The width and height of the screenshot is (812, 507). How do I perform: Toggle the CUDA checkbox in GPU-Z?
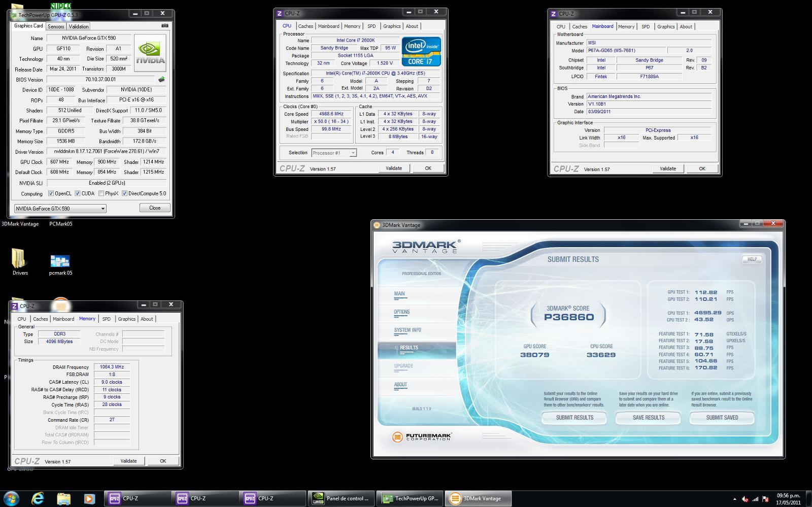point(78,193)
